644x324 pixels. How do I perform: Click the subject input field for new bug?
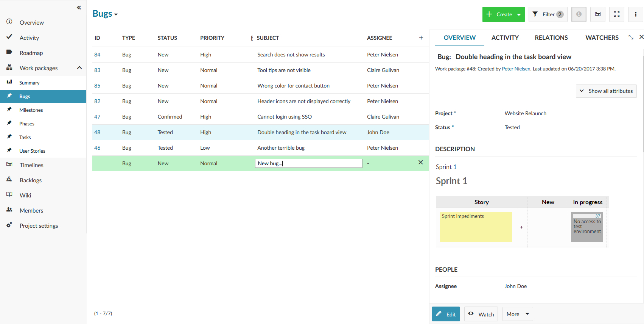pyautogui.click(x=308, y=163)
